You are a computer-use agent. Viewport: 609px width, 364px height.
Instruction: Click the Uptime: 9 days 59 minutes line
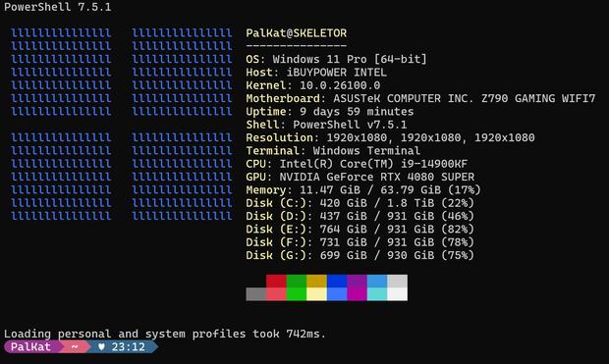[330, 112]
